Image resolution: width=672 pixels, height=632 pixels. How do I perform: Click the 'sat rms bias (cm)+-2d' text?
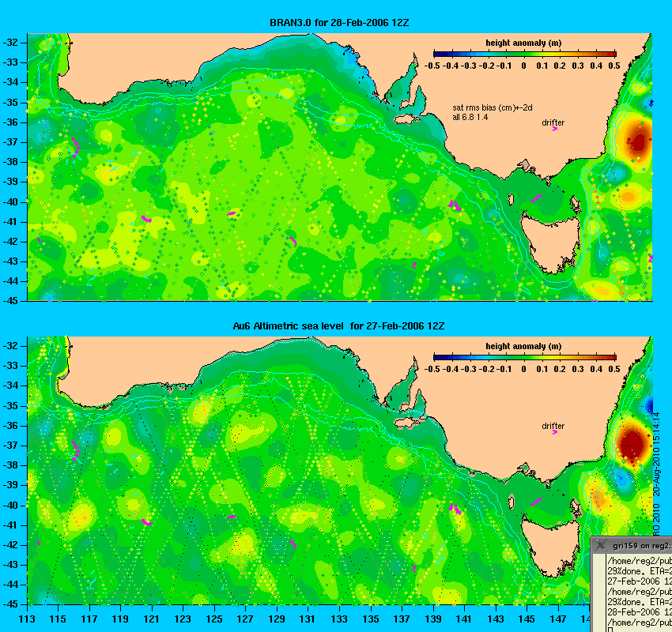click(493, 108)
